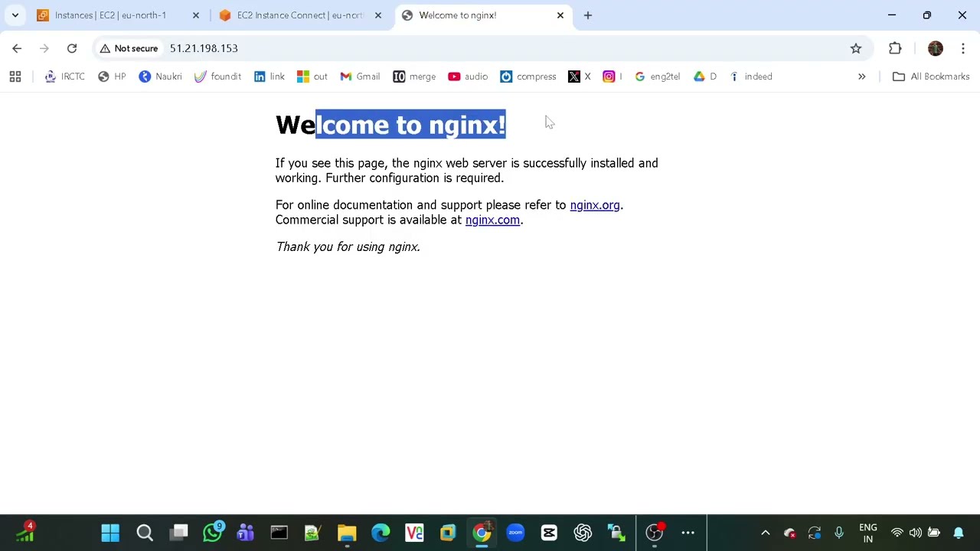Close the Instances EC2 tab
This screenshot has width=980, height=551.
click(196, 15)
